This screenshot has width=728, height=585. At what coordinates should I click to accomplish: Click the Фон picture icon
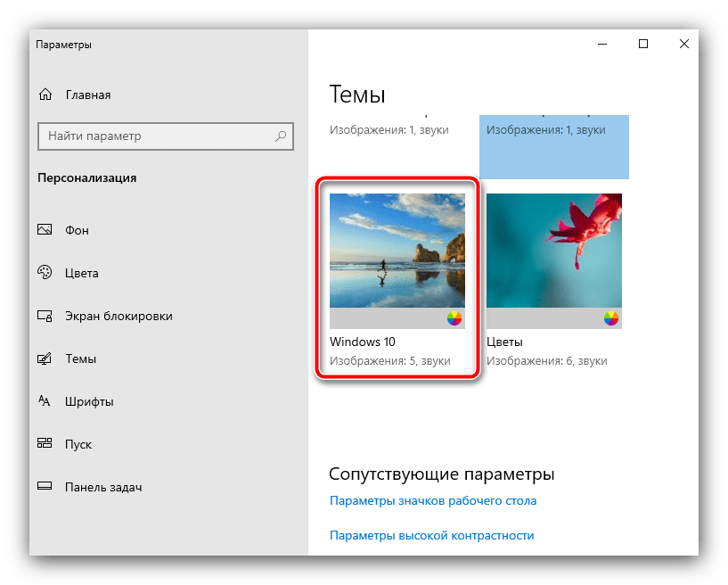pos(45,229)
